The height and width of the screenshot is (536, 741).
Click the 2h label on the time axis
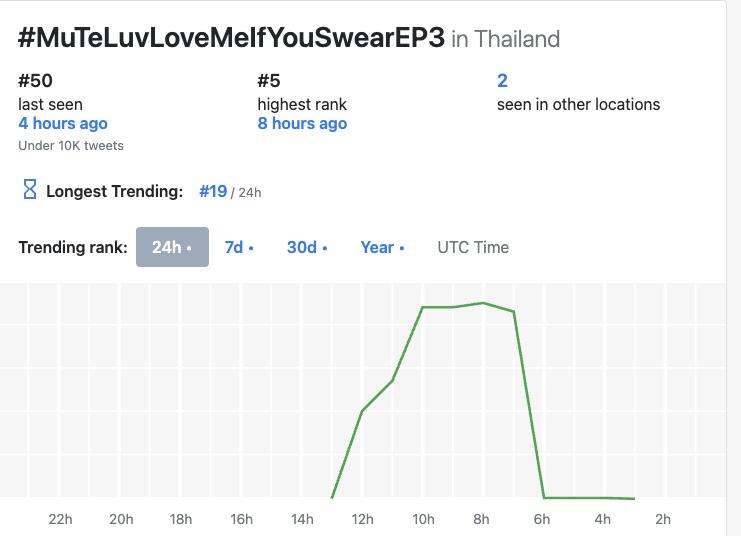[662, 519]
